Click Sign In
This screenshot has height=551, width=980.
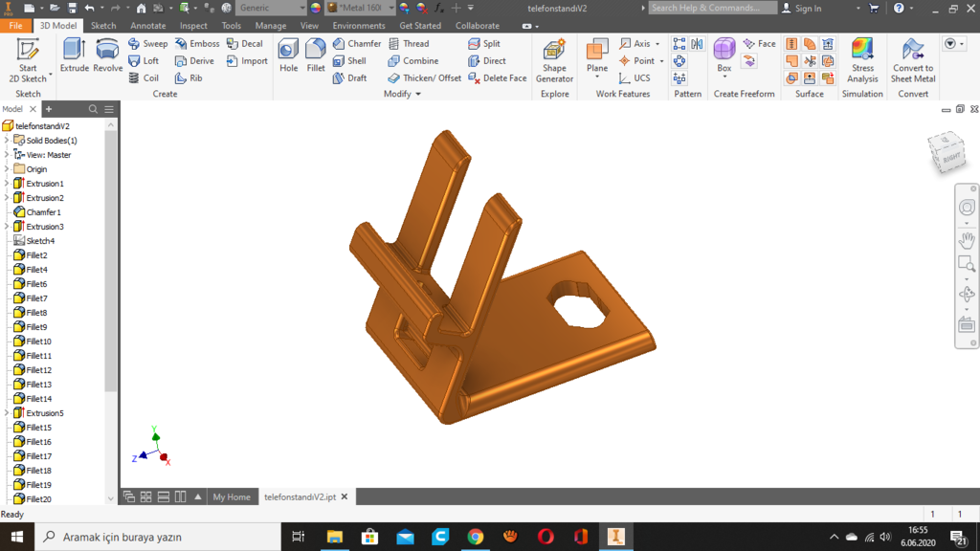[802, 8]
